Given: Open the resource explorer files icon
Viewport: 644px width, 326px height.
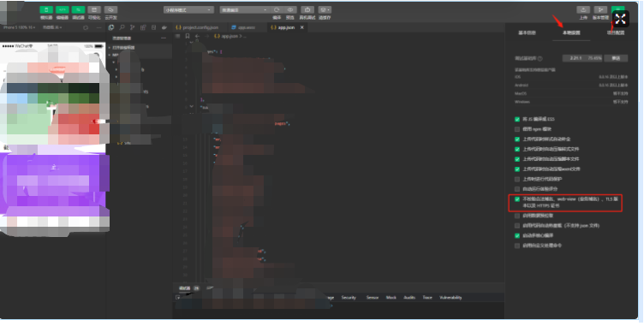Looking at the screenshot, I should tap(110, 27).
